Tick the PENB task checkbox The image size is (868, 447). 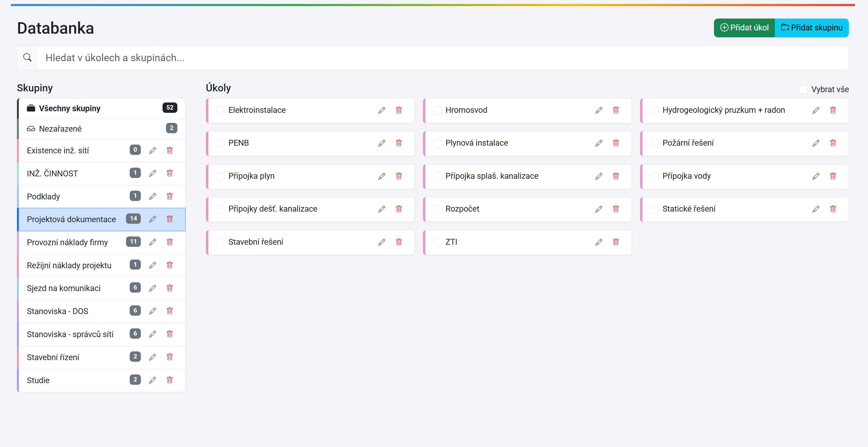point(220,143)
